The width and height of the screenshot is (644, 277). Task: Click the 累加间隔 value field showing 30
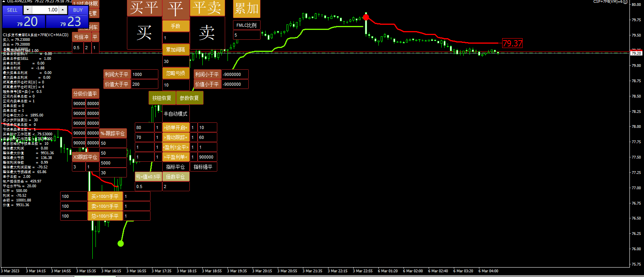(176, 61)
